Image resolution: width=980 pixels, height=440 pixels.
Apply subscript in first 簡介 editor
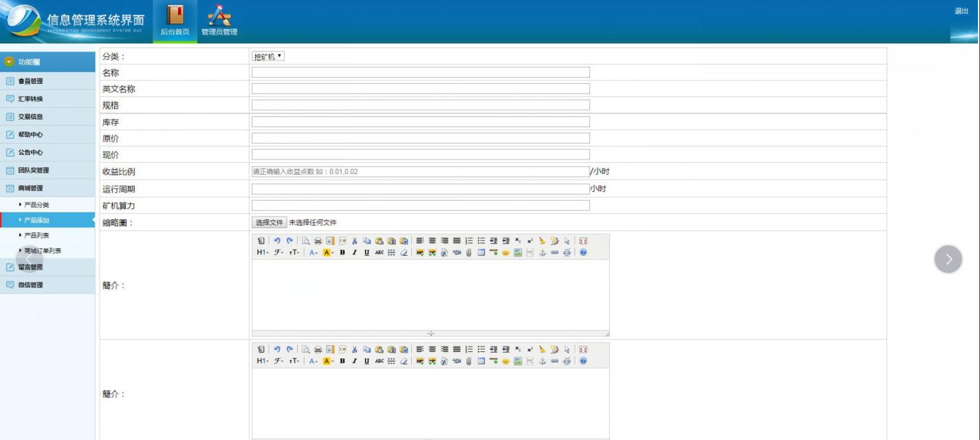[x=518, y=241]
